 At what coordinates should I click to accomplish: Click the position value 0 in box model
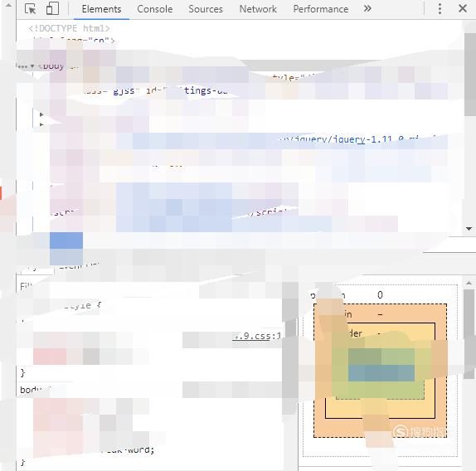click(380, 294)
